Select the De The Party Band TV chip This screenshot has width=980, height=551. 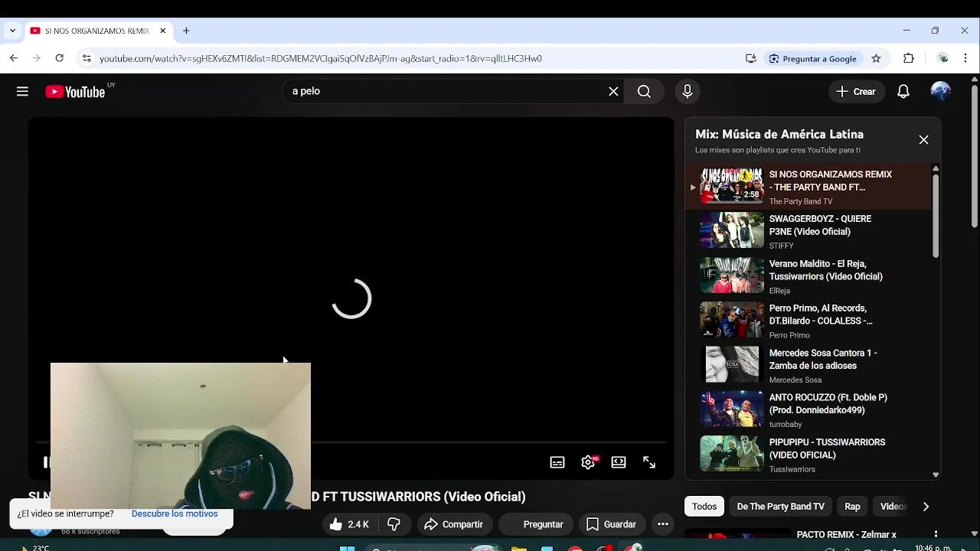tap(780, 507)
